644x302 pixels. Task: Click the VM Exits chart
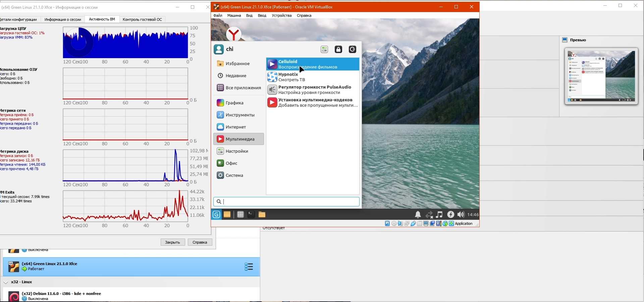(125, 206)
